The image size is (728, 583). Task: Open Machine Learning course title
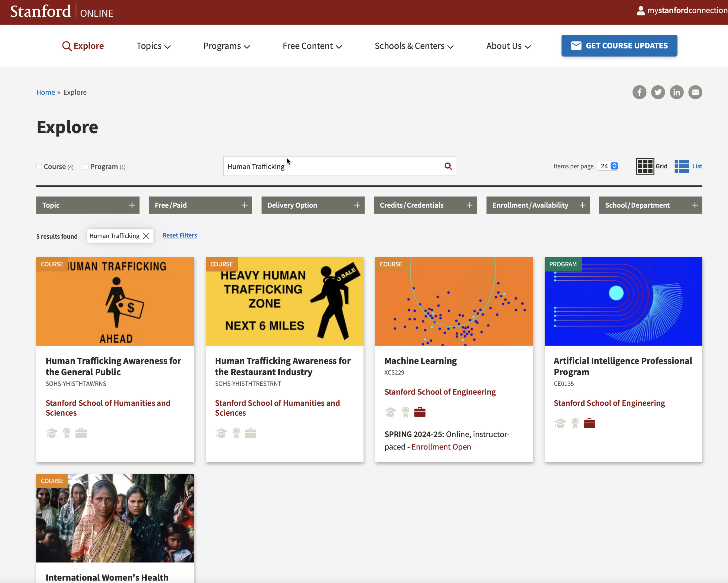[420, 361]
